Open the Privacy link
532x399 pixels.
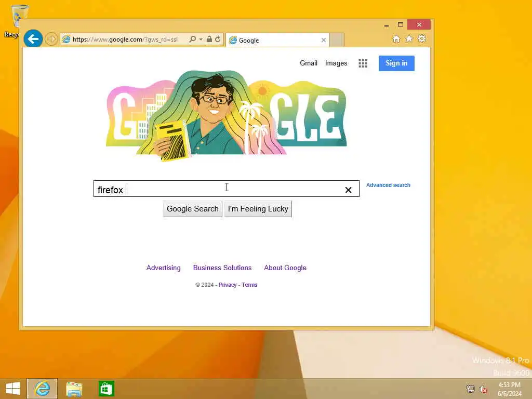tap(228, 285)
